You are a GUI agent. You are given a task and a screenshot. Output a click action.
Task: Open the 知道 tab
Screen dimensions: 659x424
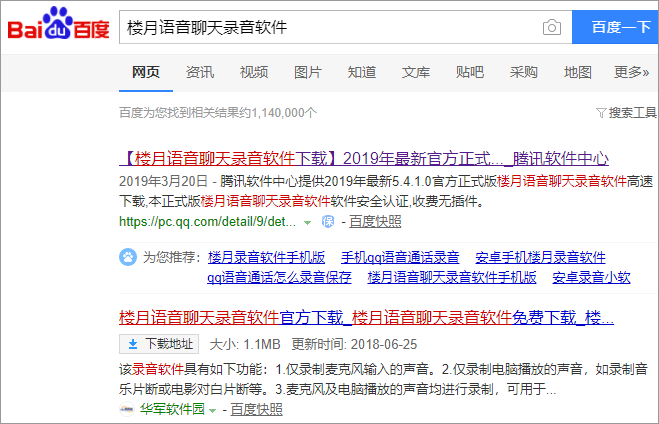click(x=362, y=72)
